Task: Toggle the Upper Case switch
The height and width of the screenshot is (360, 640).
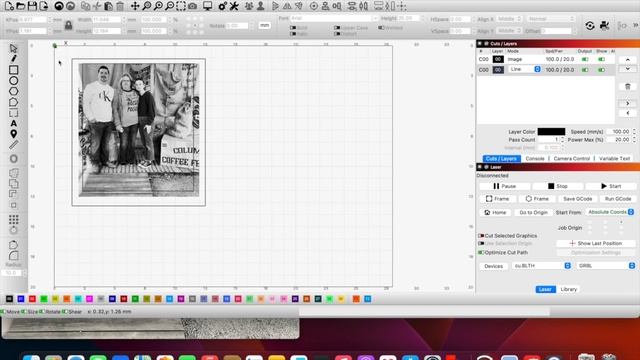Action: click(337, 28)
